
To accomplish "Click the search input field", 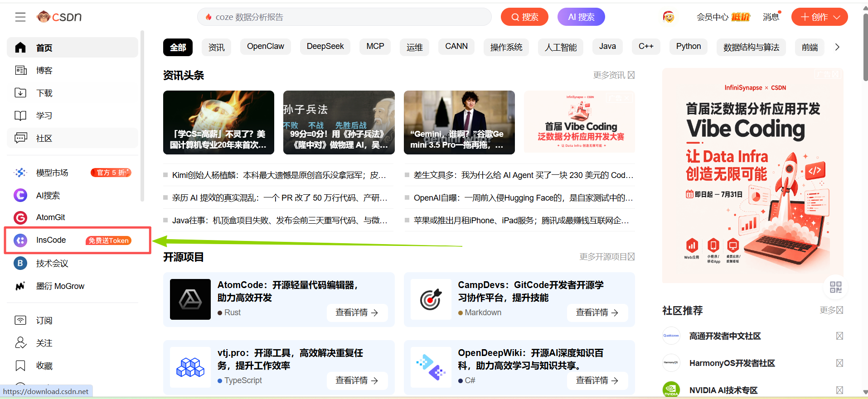I will tap(344, 17).
